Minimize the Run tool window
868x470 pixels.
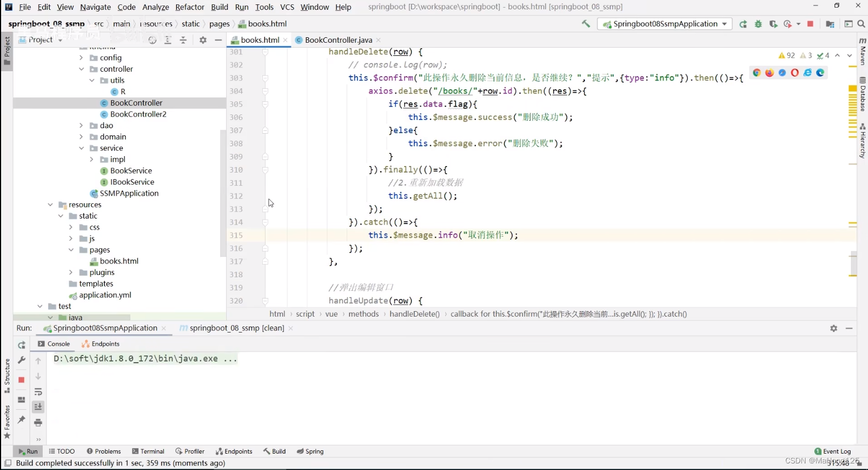click(849, 328)
